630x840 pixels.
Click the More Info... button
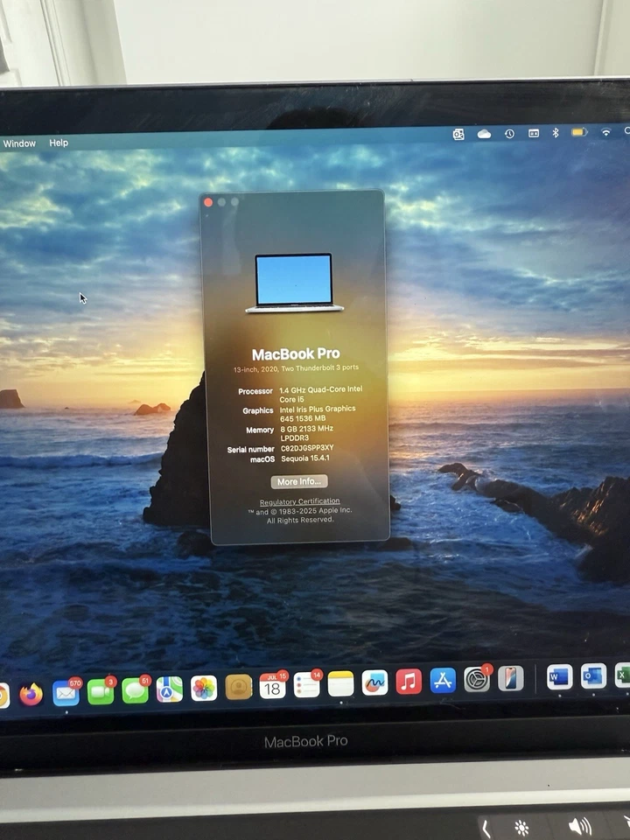[x=299, y=481]
